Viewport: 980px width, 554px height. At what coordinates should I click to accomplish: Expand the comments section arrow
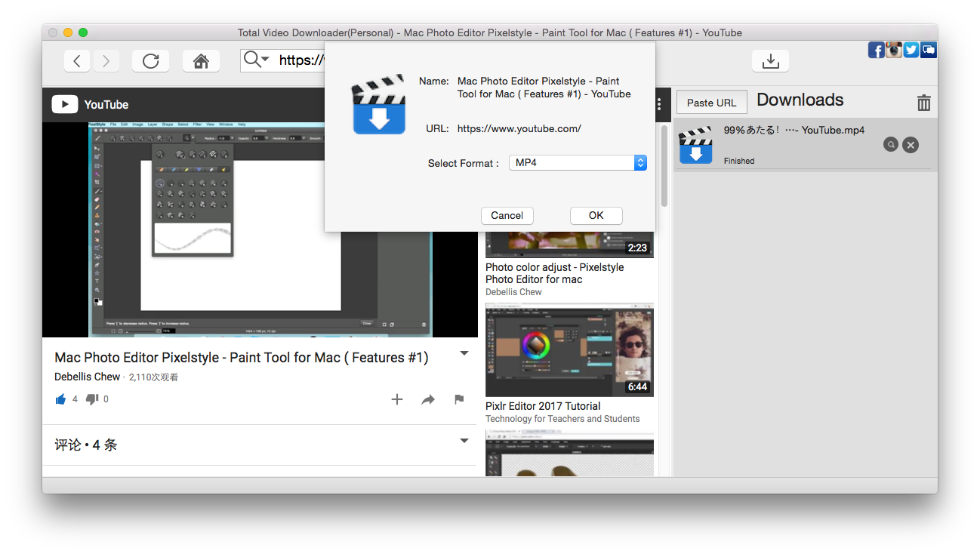coord(464,441)
